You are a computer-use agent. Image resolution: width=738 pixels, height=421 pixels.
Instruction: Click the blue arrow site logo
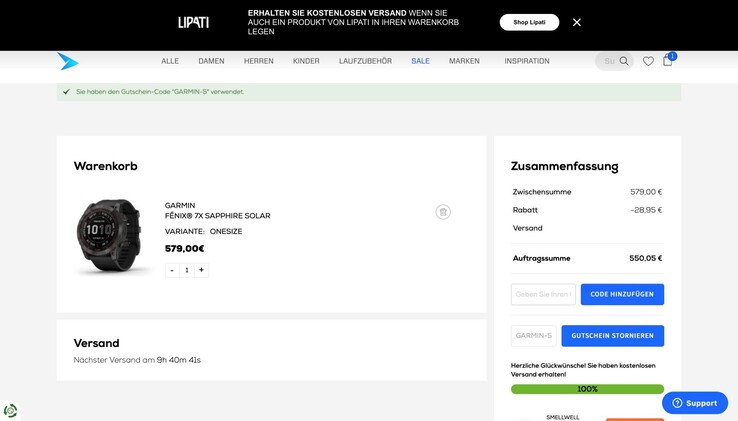(x=68, y=61)
